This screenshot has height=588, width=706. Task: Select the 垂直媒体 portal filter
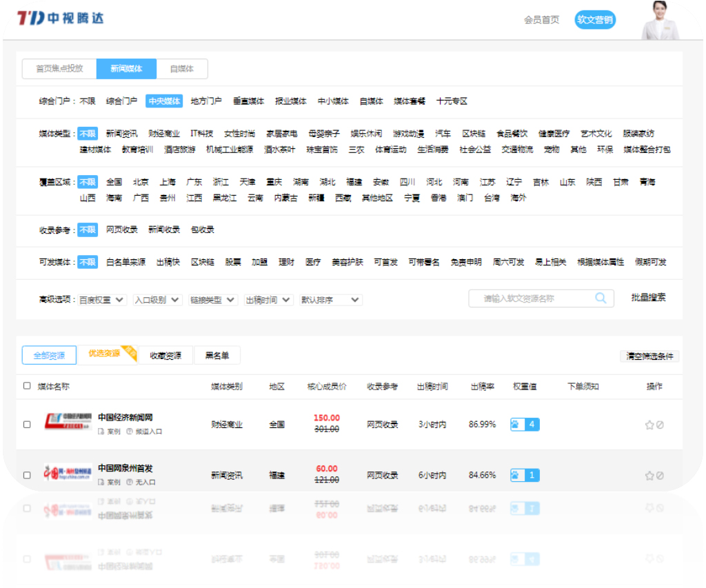(248, 101)
